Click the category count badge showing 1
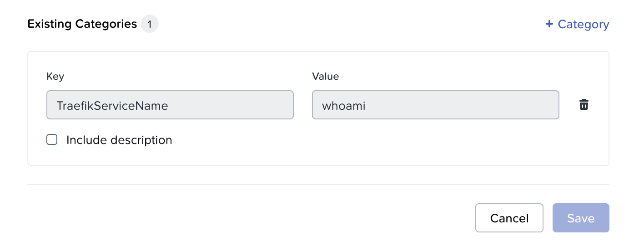 pyautogui.click(x=149, y=24)
